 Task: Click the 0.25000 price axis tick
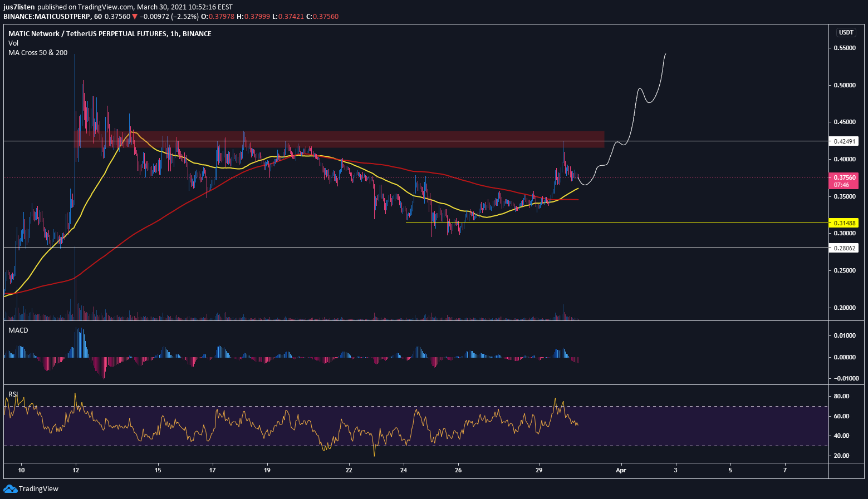click(844, 270)
